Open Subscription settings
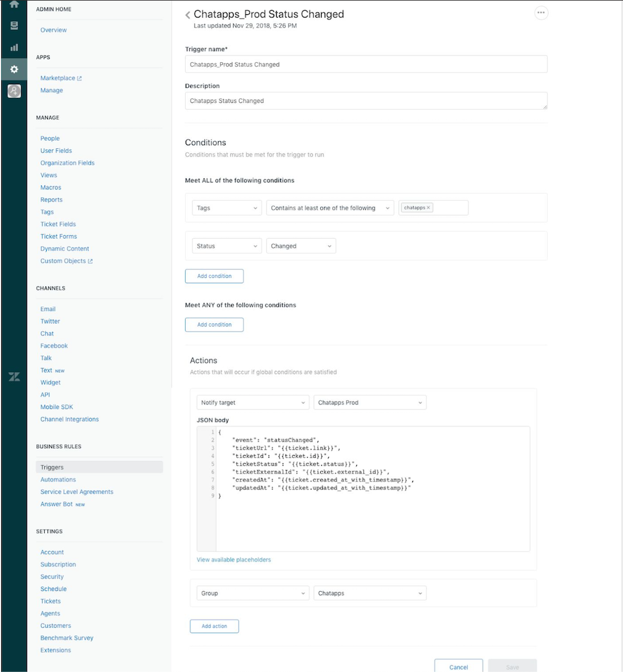 pos(58,564)
